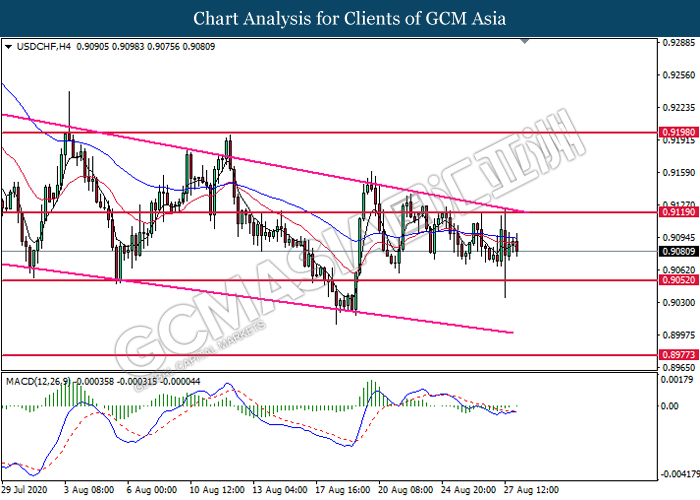Select the 0.91980 red price level tag
Screen dimensions: 700x500
679,132
